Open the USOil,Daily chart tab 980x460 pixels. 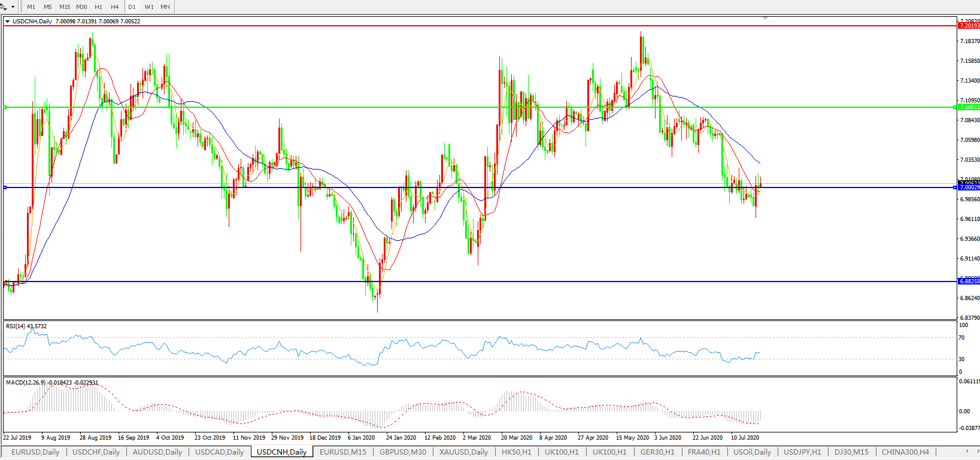click(752, 452)
